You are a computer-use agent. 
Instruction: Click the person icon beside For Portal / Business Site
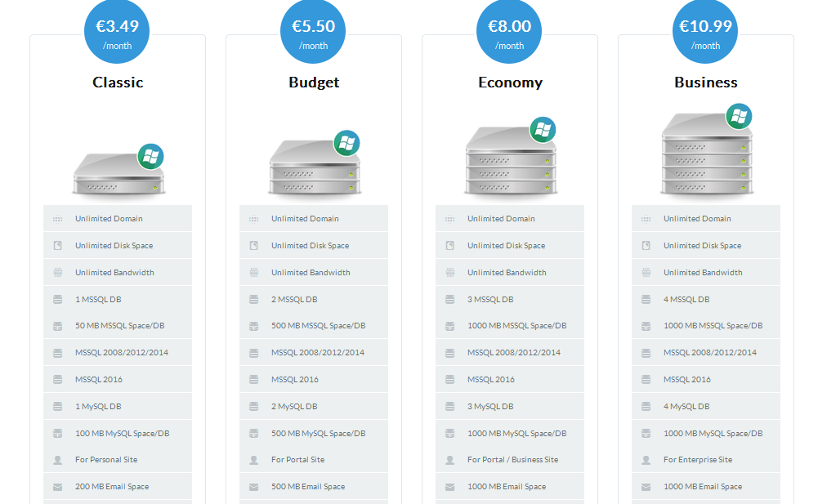(449, 460)
